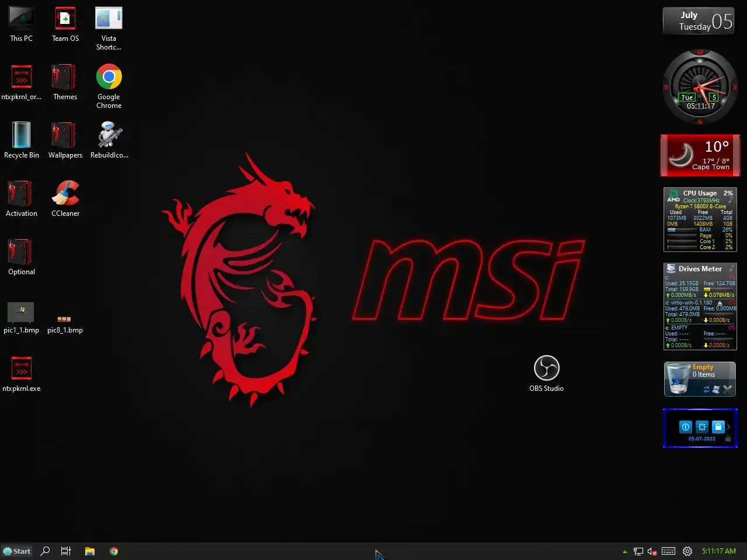The image size is (747, 560).
Task: Select the Vista Shortcut desktop icon
Action: [x=109, y=29]
